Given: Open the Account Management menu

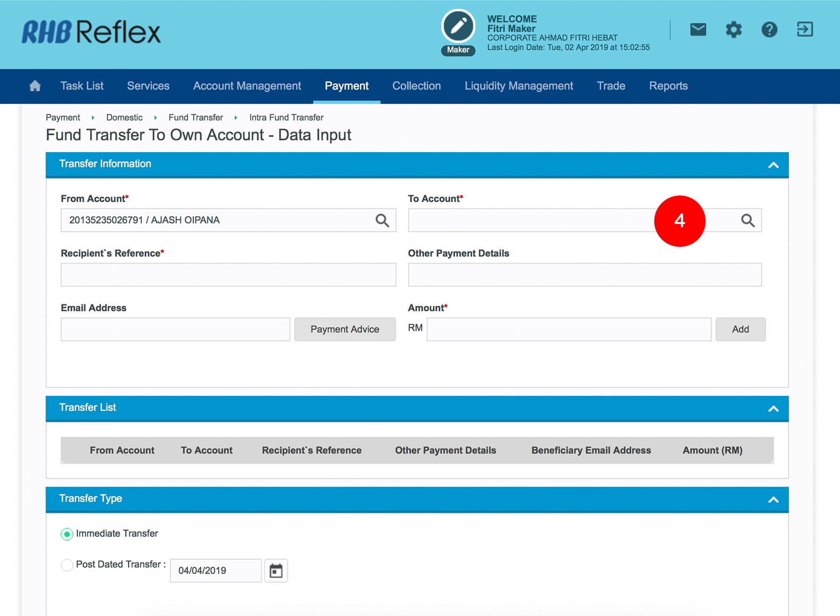Looking at the screenshot, I should [x=247, y=86].
